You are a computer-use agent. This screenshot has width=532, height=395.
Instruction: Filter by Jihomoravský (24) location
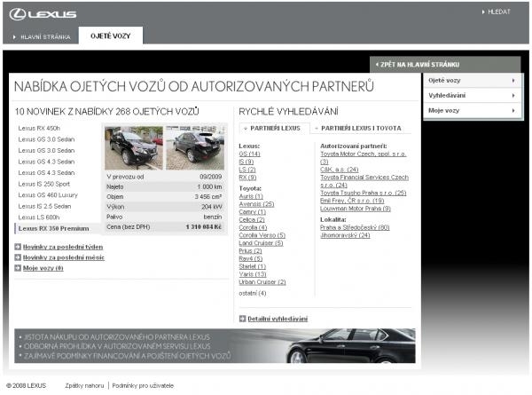pyautogui.click(x=345, y=235)
